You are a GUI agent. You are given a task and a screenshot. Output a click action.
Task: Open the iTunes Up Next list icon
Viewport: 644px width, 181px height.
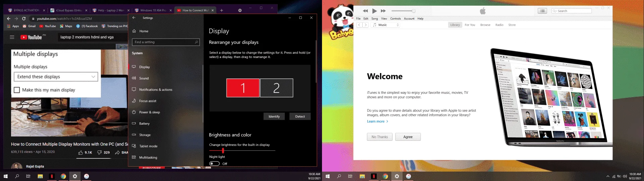[x=542, y=11]
